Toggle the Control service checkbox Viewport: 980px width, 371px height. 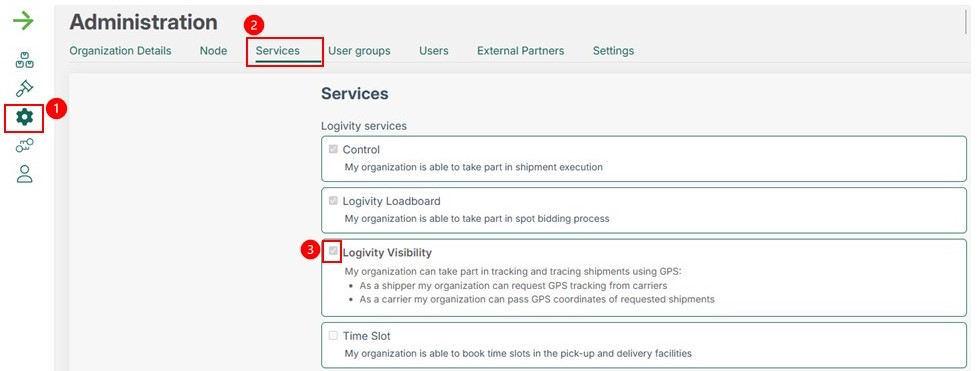pyautogui.click(x=333, y=149)
